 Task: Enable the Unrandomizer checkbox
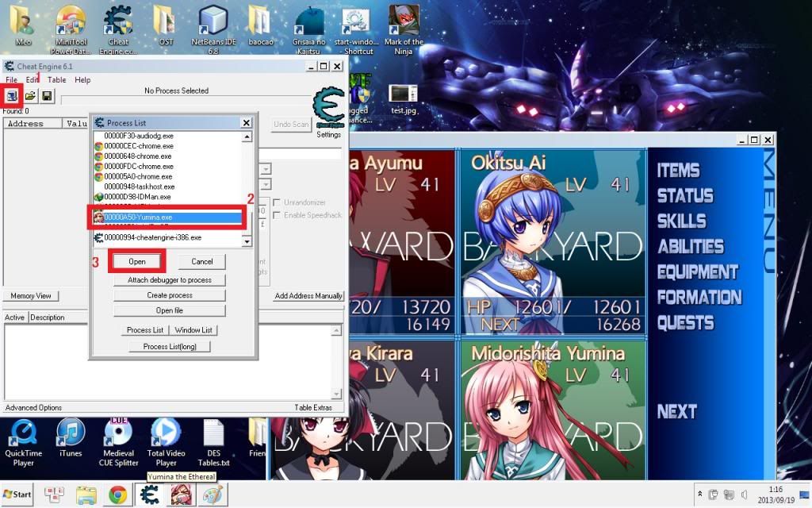tap(277, 202)
